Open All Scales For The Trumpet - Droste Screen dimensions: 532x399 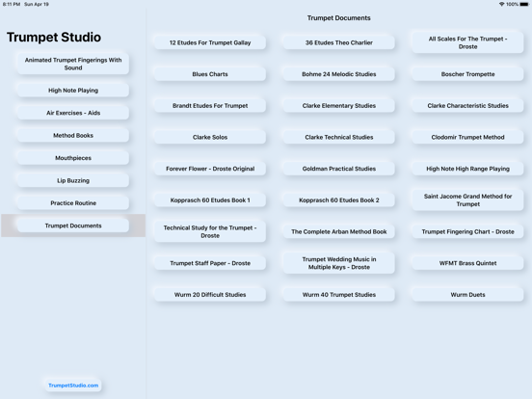[x=467, y=42]
